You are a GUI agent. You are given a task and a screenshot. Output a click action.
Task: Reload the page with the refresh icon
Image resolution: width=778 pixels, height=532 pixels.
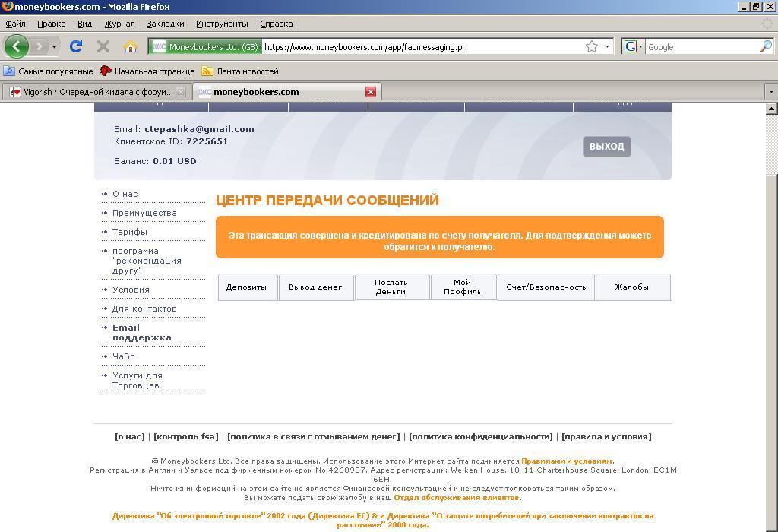click(76, 46)
